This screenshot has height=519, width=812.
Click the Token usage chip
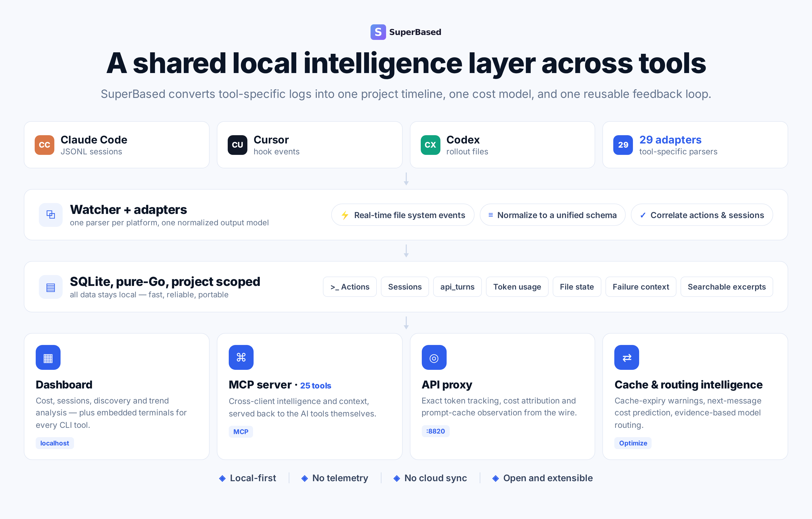pos(517,287)
